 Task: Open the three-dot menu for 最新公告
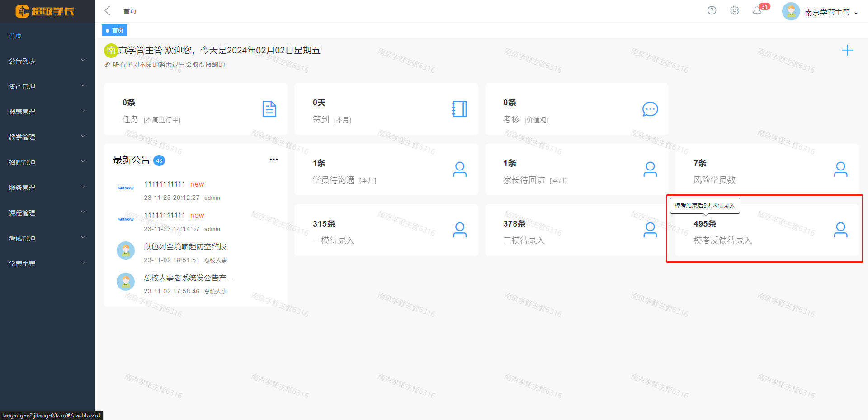pyautogui.click(x=274, y=160)
